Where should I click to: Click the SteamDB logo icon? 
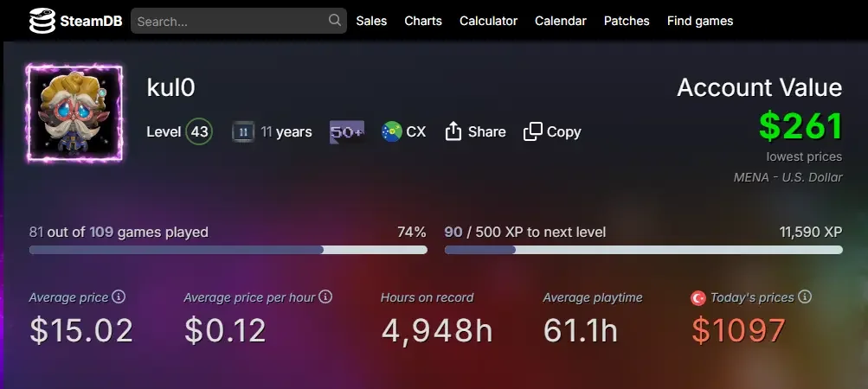tap(42, 21)
